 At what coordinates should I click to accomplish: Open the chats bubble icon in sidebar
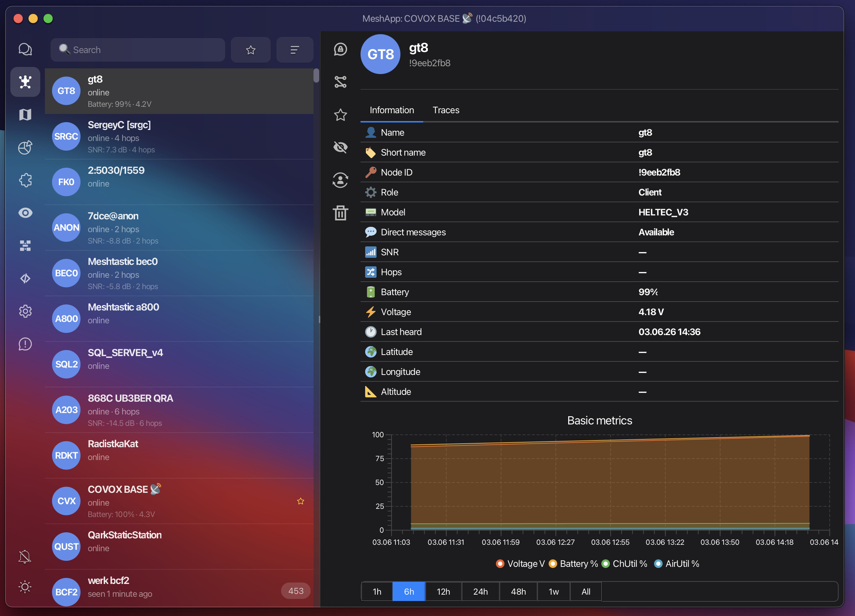point(25,49)
